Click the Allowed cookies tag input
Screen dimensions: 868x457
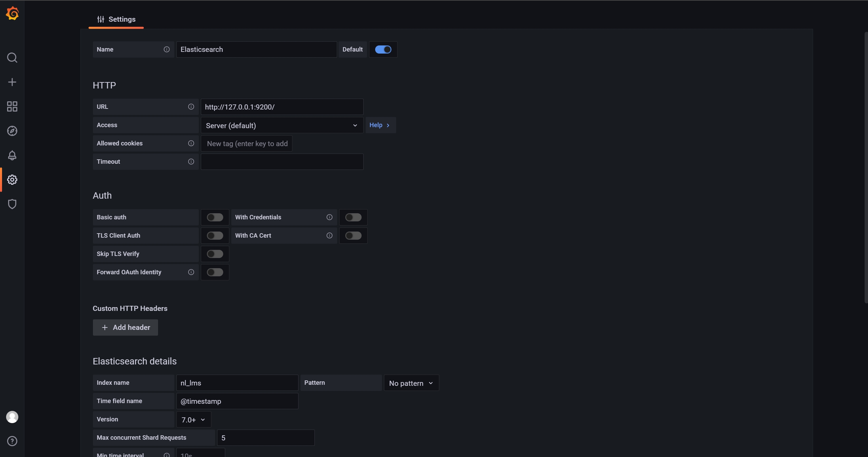[x=247, y=143]
